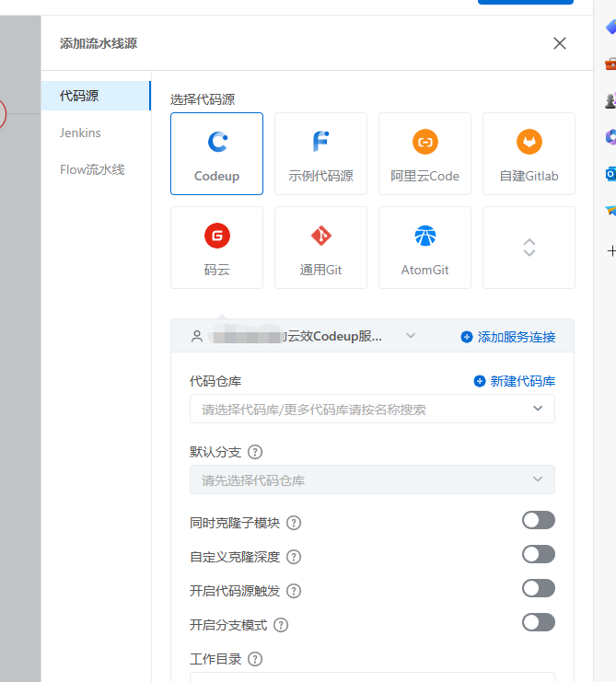
Task: Open the paper plane icon in browser sidebar
Action: (x=610, y=211)
